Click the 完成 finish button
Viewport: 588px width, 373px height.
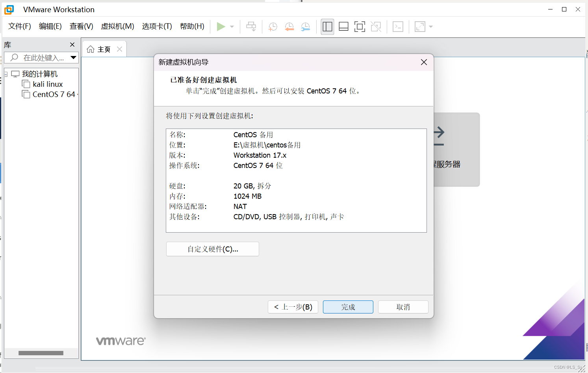tap(348, 307)
